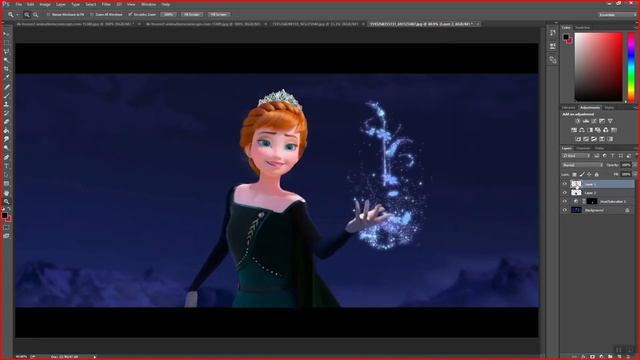
Task: Open the Essentials workspace dropdown
Action: click(618, 15)
